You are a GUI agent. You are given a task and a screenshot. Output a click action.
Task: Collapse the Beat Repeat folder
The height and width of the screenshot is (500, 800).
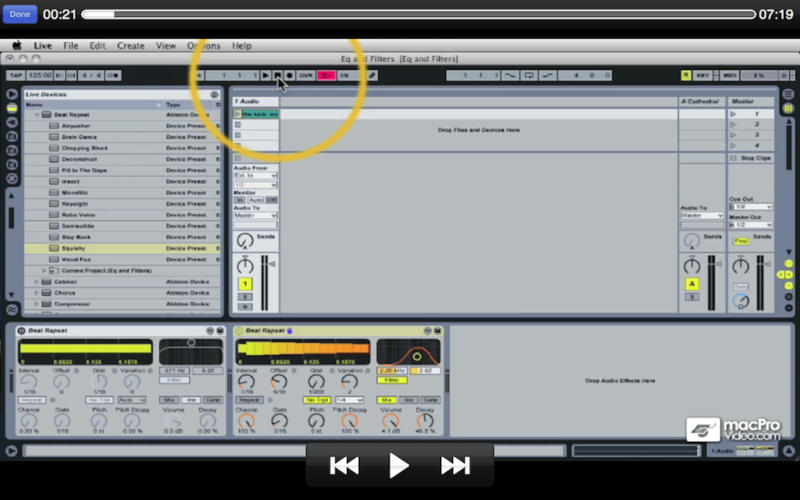(38, 115)
